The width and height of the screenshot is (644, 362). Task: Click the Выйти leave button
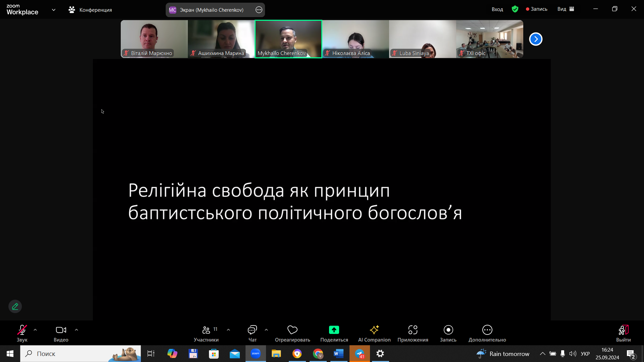tap(623, 330)
